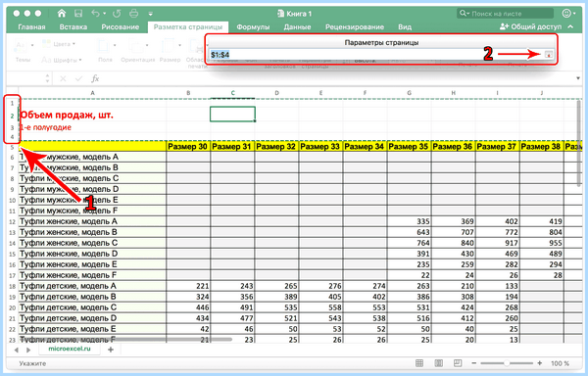This screenshot has height=376, width=588.
Task: Switch to Page Layout view icon
Action: point(438,363)
